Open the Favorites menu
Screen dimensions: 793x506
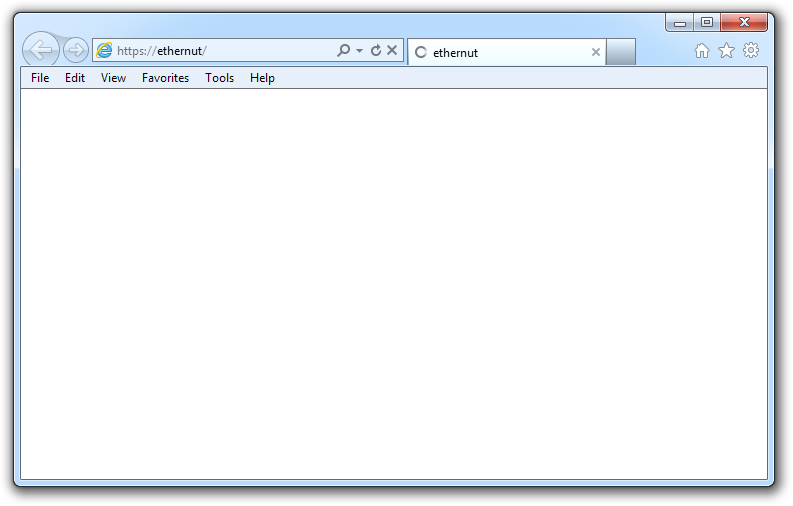pos(165,78)
